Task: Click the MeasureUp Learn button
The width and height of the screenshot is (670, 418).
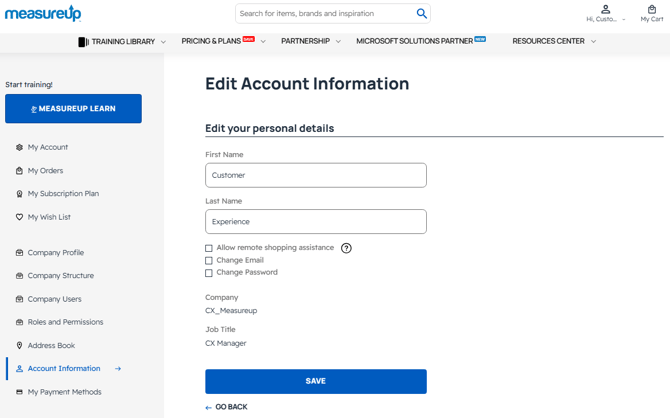Action: (x=73, y=109)
